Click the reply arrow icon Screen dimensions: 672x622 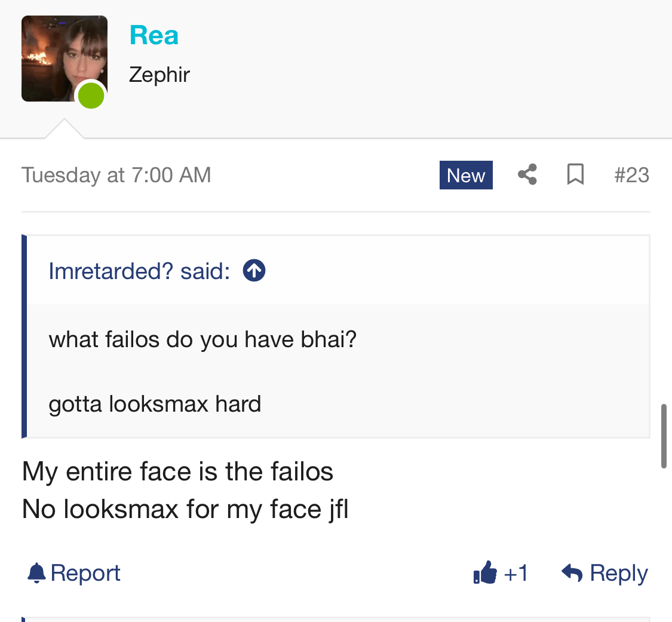coord(572,572)
